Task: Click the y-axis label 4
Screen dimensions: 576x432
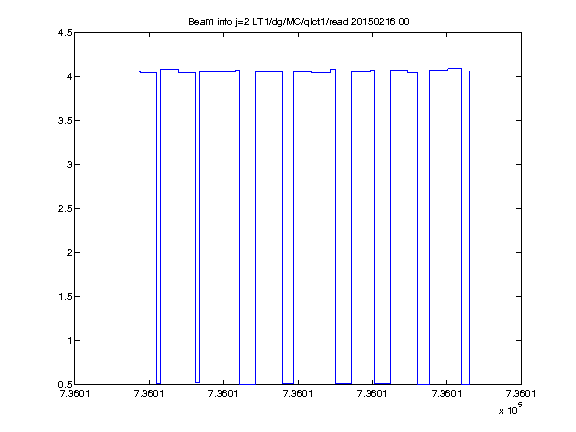Action: click(x=69, y=76)
